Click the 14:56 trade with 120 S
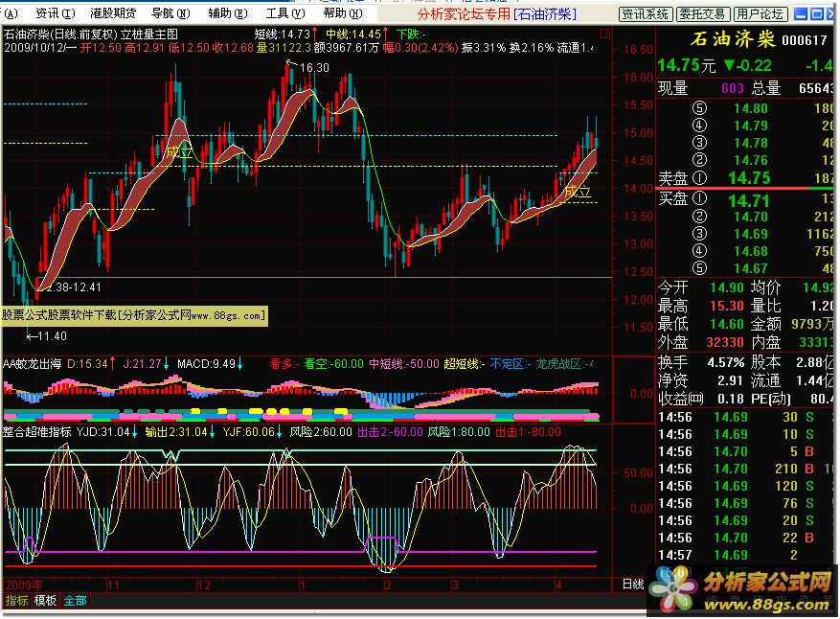Screen dimensions: 840x619 coord(746,486)
